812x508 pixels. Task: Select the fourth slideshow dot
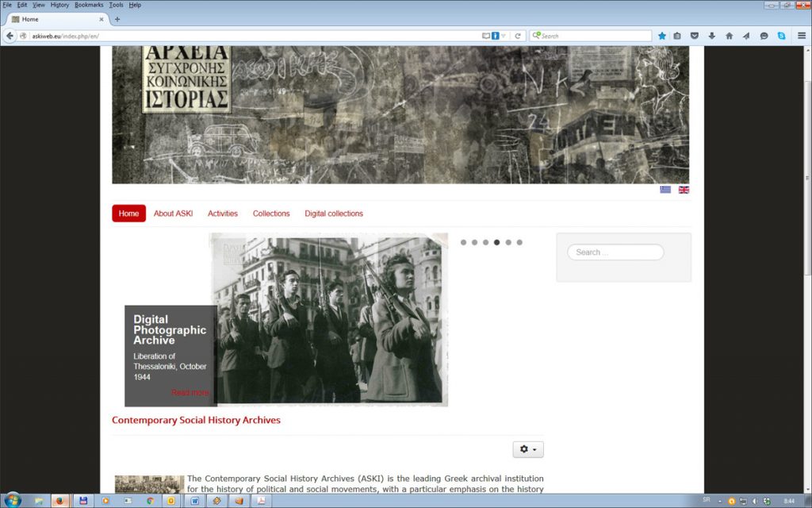(497, 242)
